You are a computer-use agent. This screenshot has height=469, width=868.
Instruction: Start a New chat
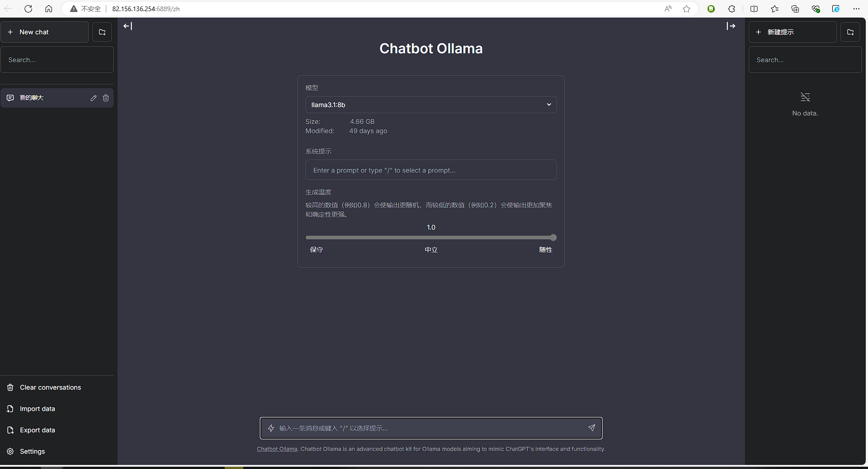45,32
